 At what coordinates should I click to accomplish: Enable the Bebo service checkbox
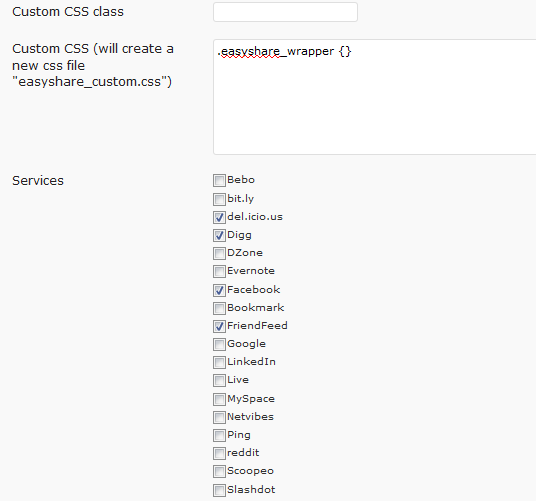coord(219,180)
